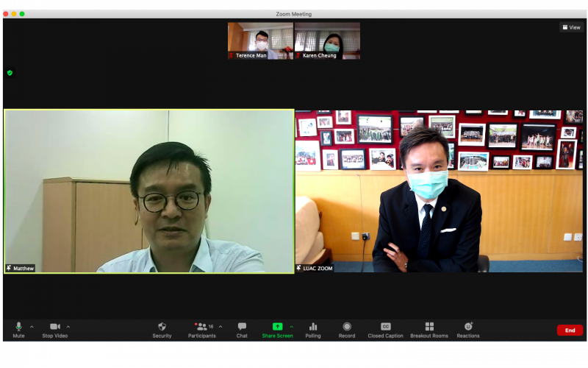The image size is (588, 368).
Task: Stop the video camera
Action: click(x=54, y=330)
